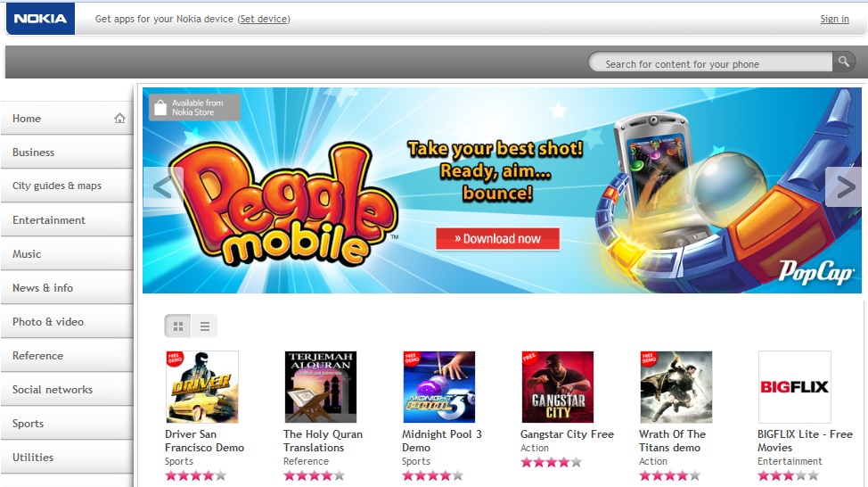The width and height of the screenshot is (868, 487).
Task: Advance to next banner slide arrow
Action: 845,186
